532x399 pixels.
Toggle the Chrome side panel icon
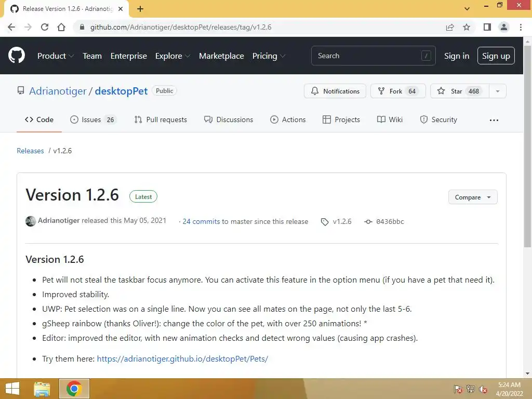point(487,27)
